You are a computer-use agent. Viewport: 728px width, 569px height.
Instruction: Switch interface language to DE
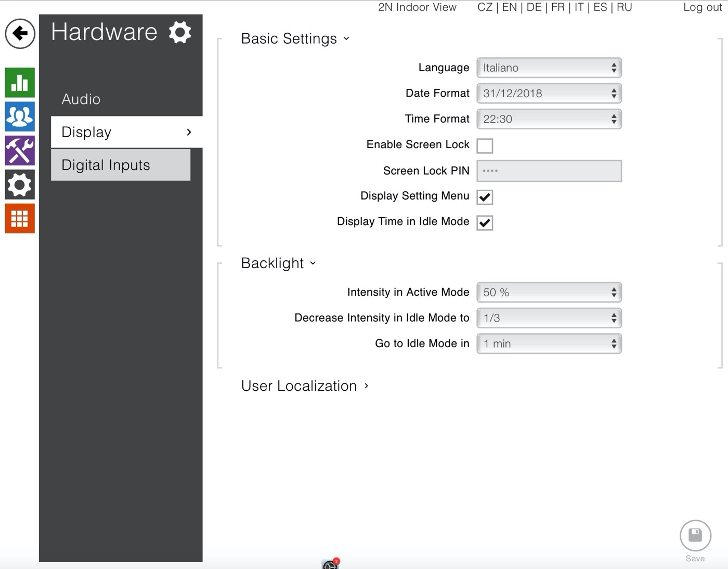pos(534,7)
